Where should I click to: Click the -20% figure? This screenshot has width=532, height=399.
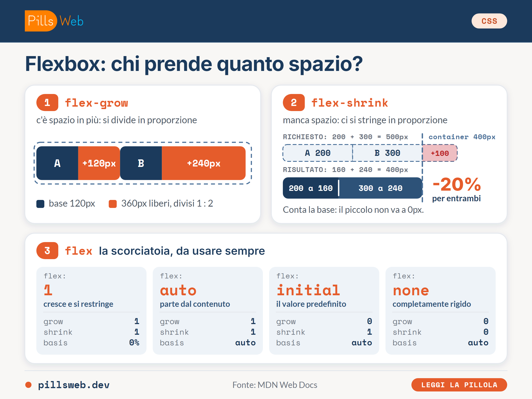coord(456,184)
